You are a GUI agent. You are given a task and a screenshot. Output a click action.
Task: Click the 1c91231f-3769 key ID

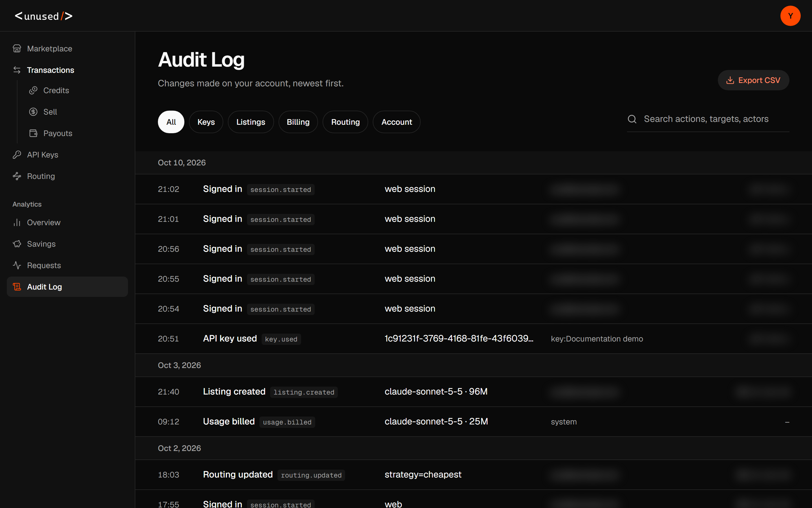click(x=459, y=338)
